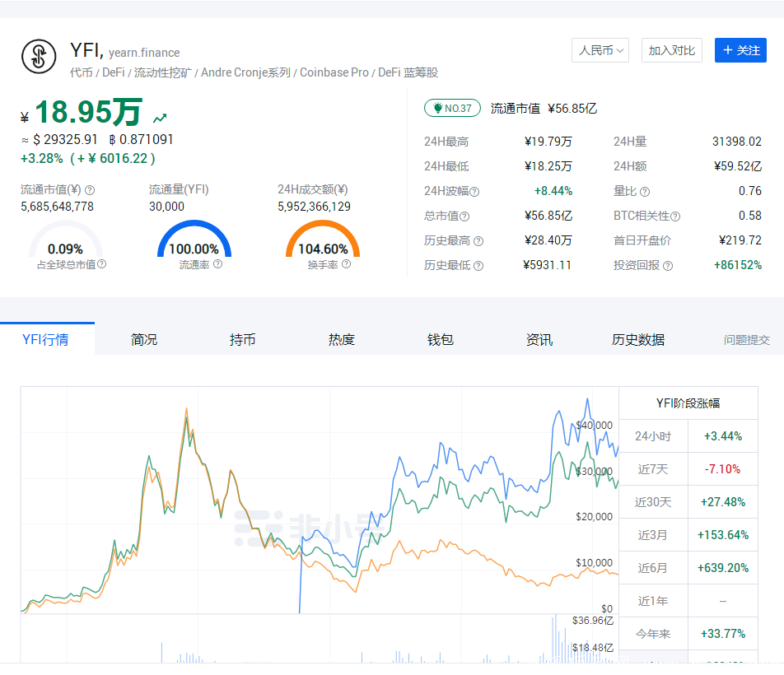Click the volume bars below the chart

coord(320,640)
